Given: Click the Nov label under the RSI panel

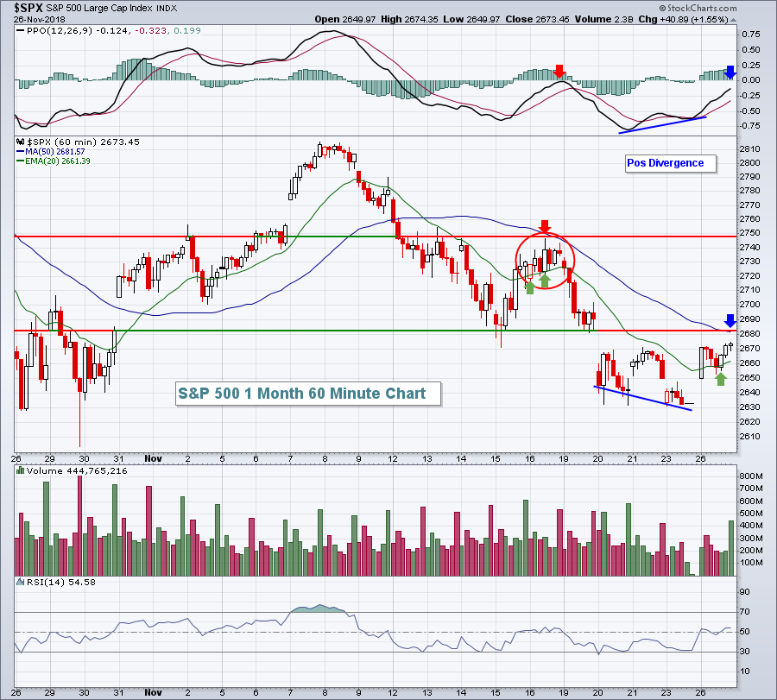Looking at the screenshot, I should [153, 692].
